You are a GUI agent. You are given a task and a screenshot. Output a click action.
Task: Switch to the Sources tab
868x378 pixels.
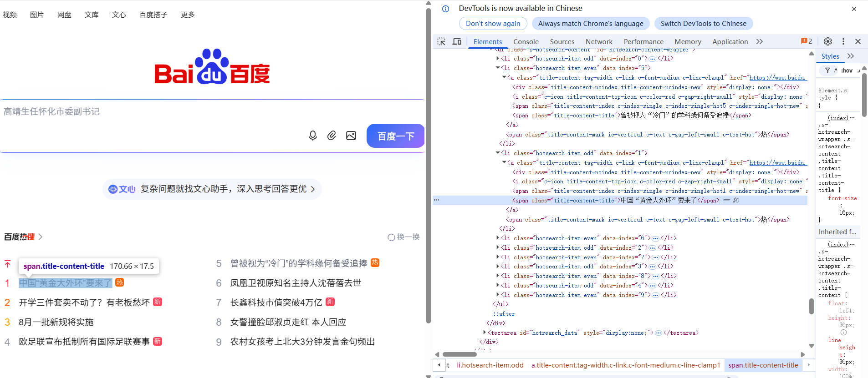point(562,41)
